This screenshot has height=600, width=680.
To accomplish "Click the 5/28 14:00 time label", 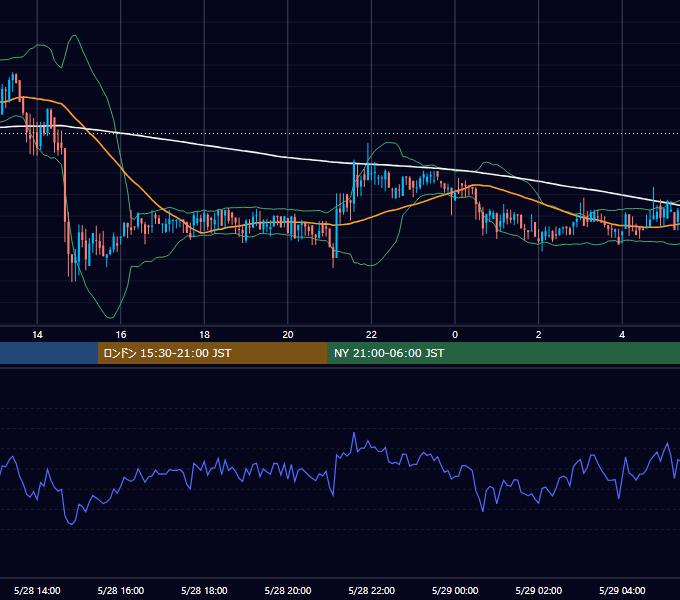I will 37,590.
